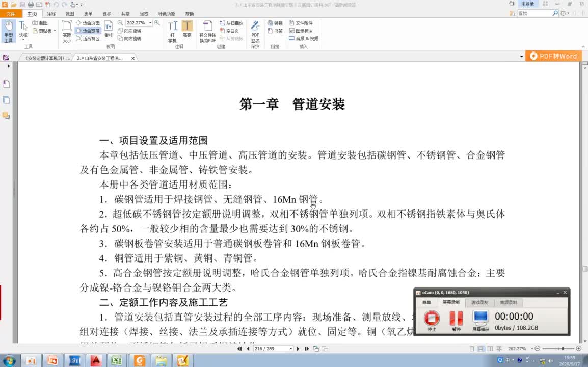Rotate view right (向右旋转)
588x367 pixels.
point(129,39)
